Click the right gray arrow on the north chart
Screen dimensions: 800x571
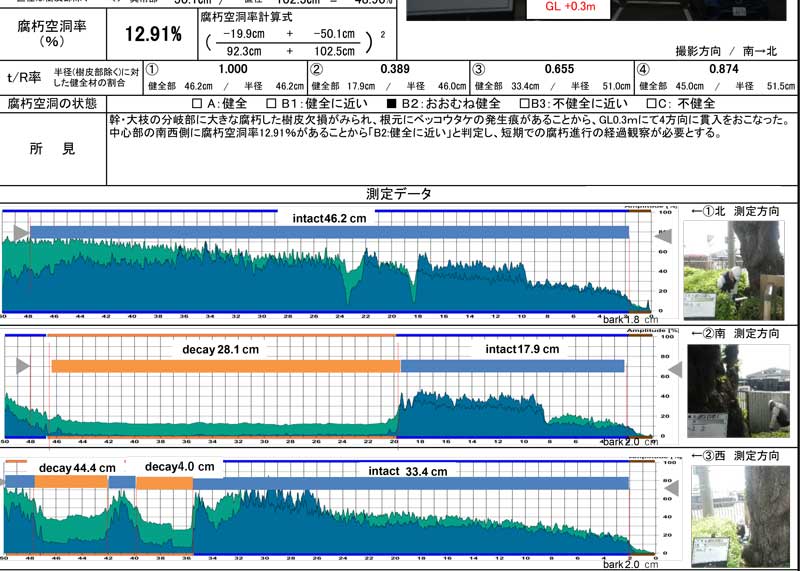coord(663,236)
